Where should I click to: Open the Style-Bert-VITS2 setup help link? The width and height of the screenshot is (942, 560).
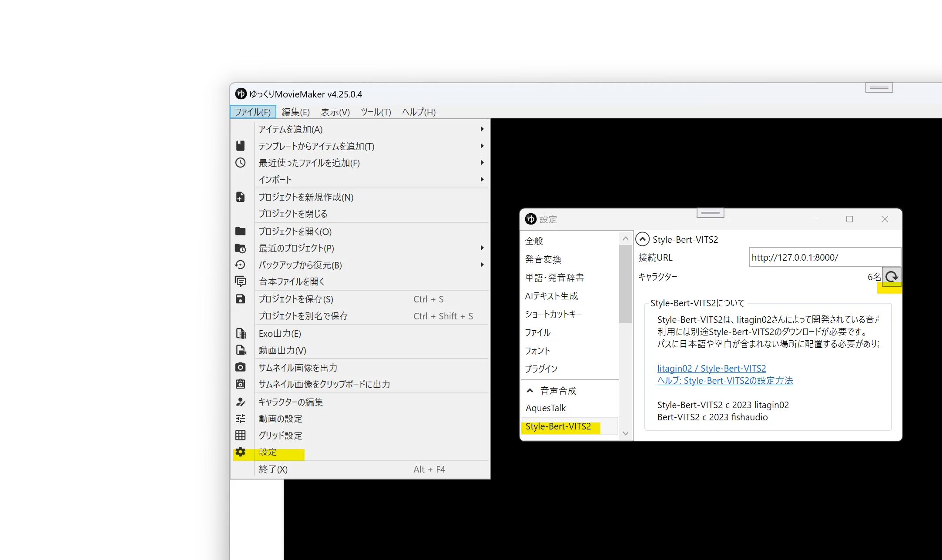coord(725,380)
